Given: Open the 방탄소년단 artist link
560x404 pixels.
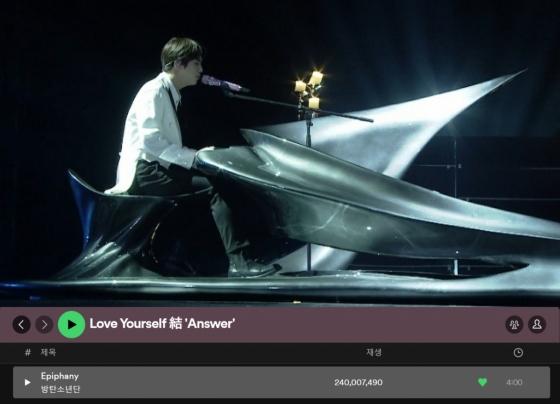Looking at the screenshot, I should [x=60, y=389].
